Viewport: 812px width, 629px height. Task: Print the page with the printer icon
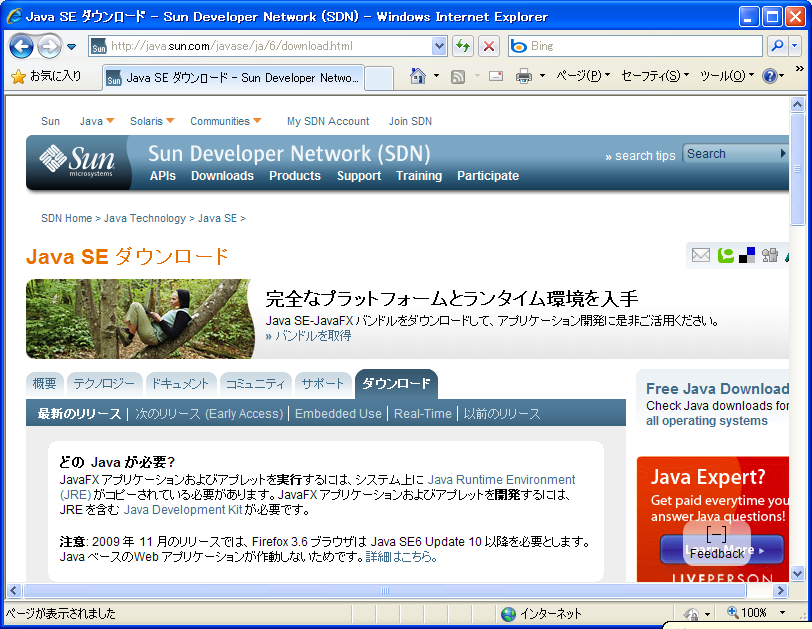coord(524,77)
